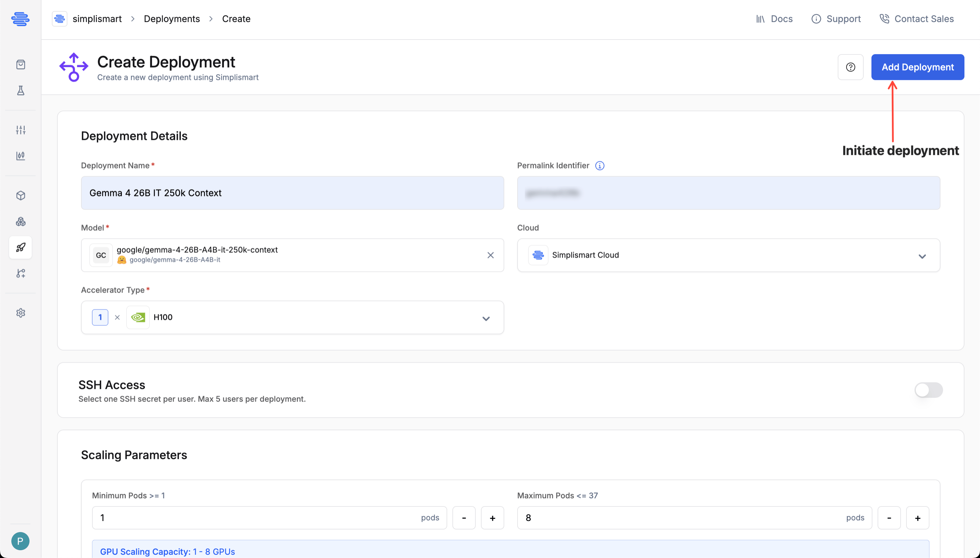Open the branch-plus icon in sidebar
The height and width of the screenshot is (558, 980).
pyautogui.click(x=21, y=273)
